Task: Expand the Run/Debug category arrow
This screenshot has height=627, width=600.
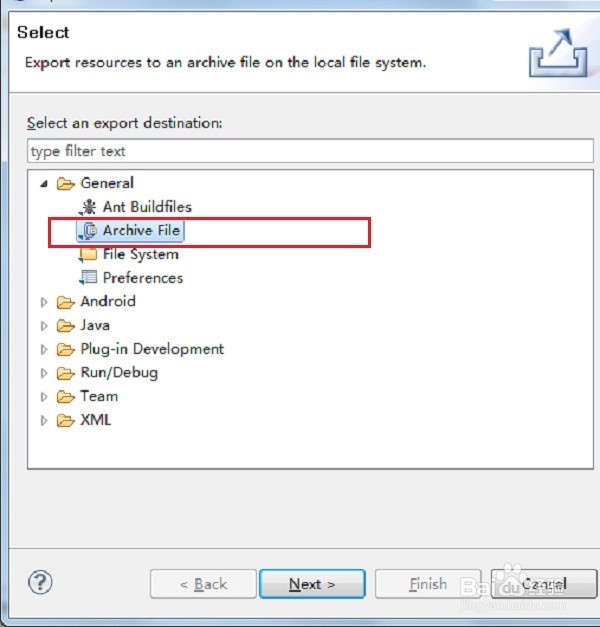Action: pos(44,374)
